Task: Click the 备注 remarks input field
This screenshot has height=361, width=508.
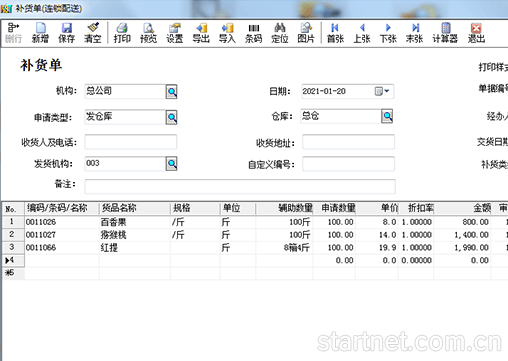Action: click(x=240, y=186)
